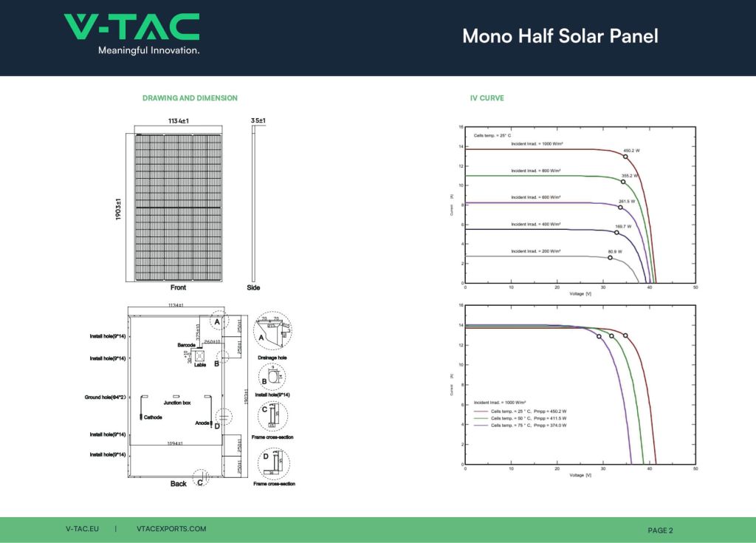Select the Frame cross-section detail circle C
Image resolution: width=756 pixels, height=543 pixels.
tap(273, 417)
